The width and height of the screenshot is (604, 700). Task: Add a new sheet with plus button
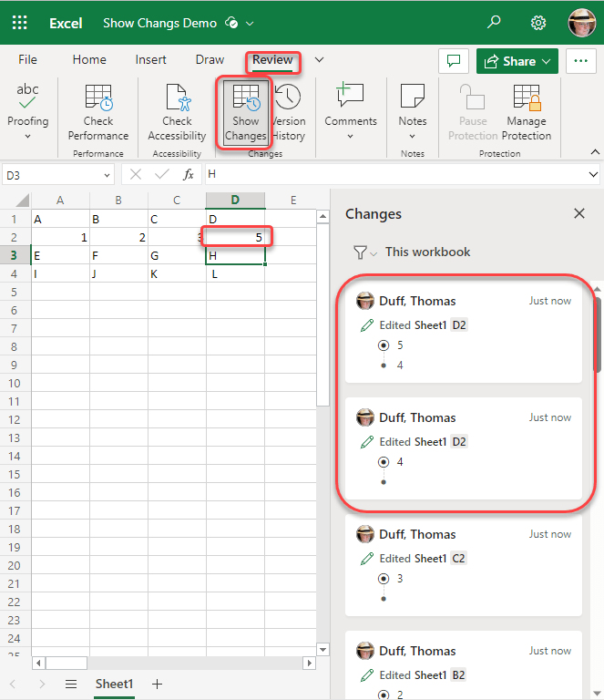157,684
